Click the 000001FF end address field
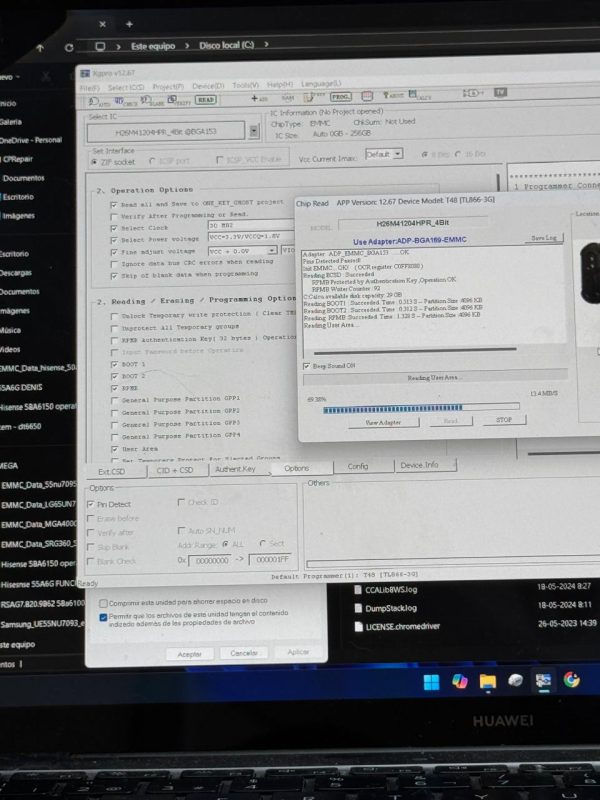This screenshot has width=600, height=800. point(270,559)
